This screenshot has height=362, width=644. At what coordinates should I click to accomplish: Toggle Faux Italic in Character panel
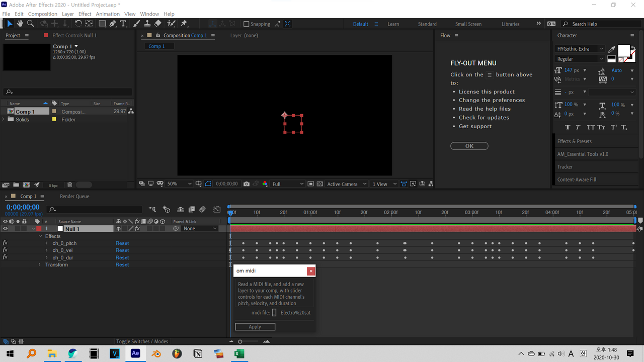578,127
